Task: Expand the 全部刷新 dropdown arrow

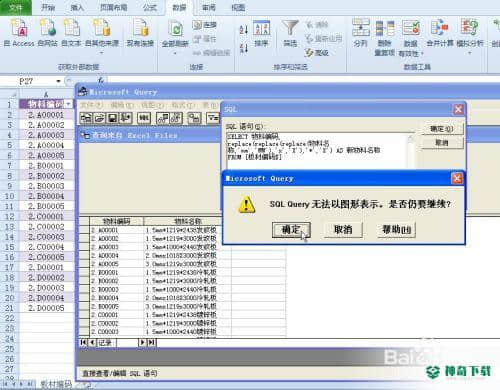Action: [x=175, y=53]
